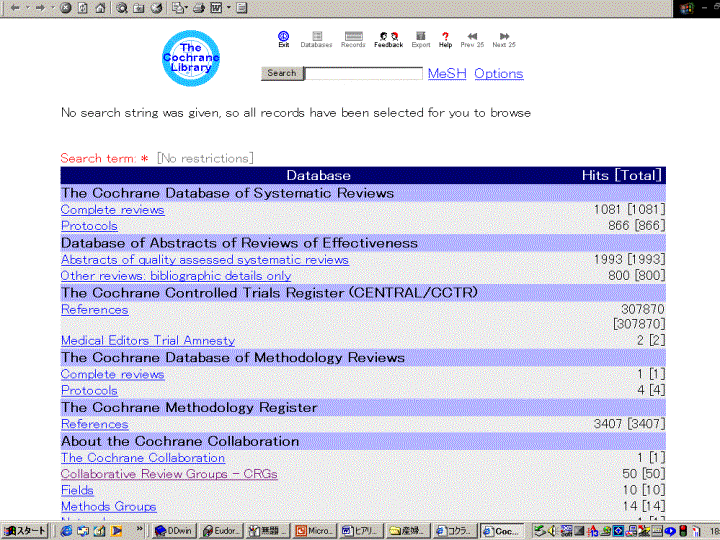Open the Edit button dropdown arrow
Viewport: 720px width, 540px height.
coord(229,8)
